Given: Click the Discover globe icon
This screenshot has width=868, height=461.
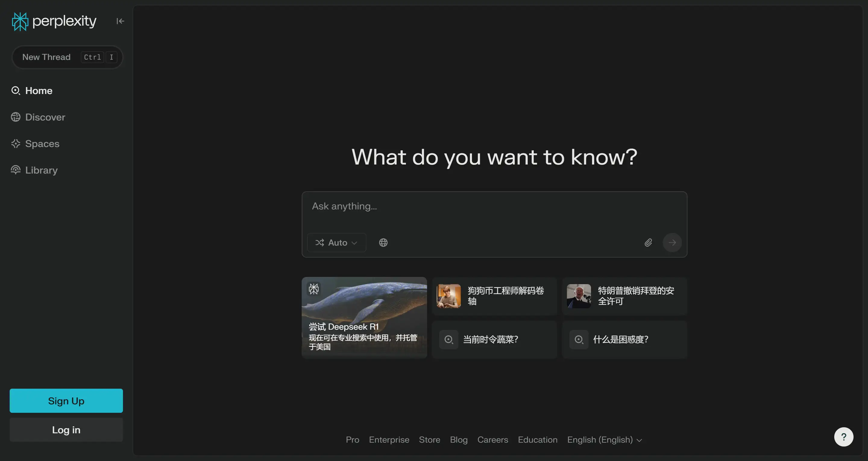Looking at the screenshot, I should point(15,117).
